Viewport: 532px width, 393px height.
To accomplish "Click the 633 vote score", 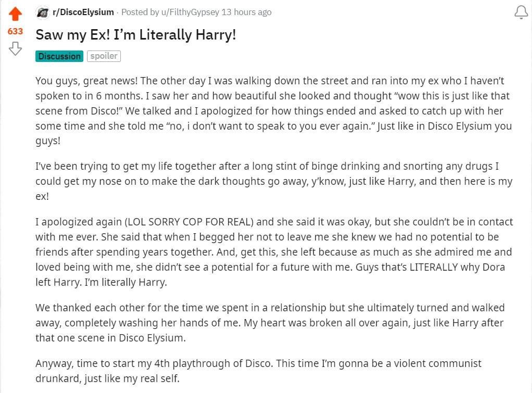I will pos(15,31).
